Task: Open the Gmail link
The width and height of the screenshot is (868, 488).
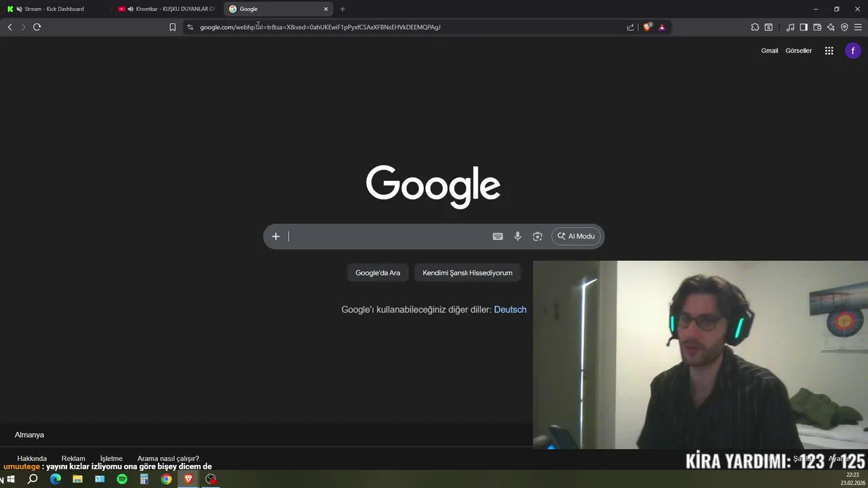Action: [x=769, y=51]
